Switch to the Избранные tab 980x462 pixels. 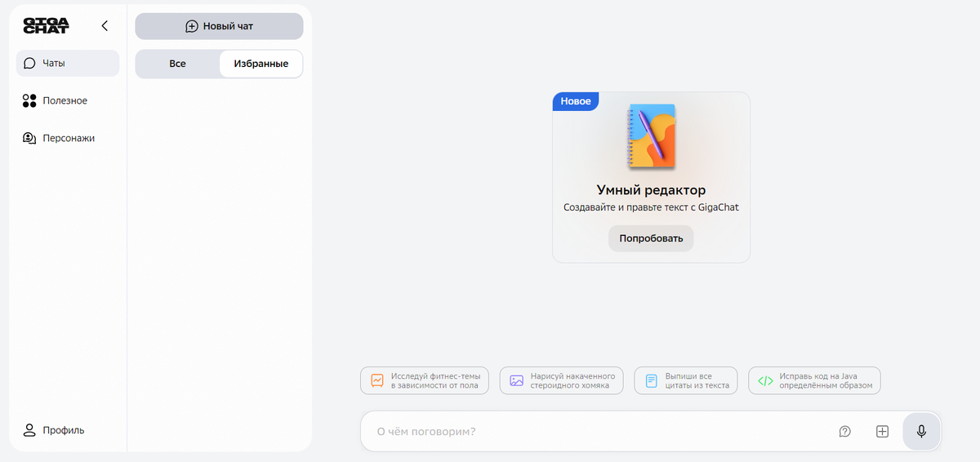point(261,64)
